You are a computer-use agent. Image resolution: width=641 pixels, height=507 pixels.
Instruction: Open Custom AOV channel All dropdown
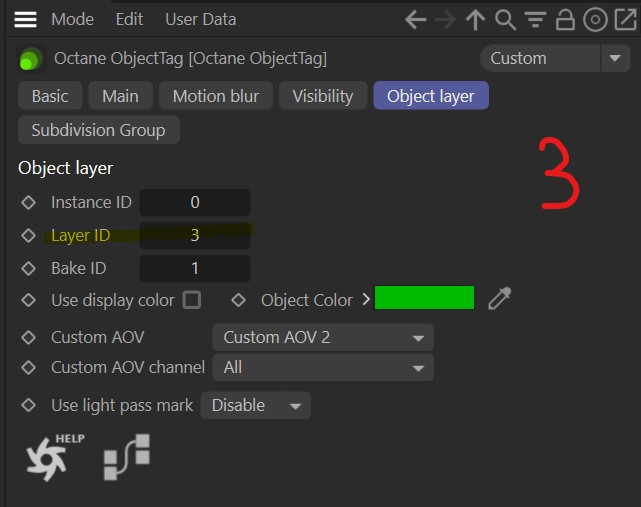coord(323,367)
